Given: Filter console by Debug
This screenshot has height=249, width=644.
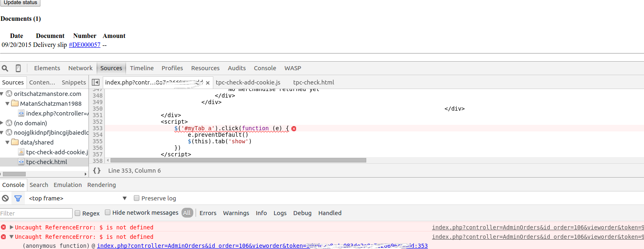Looking at the screenshot, I should (302, 213).
